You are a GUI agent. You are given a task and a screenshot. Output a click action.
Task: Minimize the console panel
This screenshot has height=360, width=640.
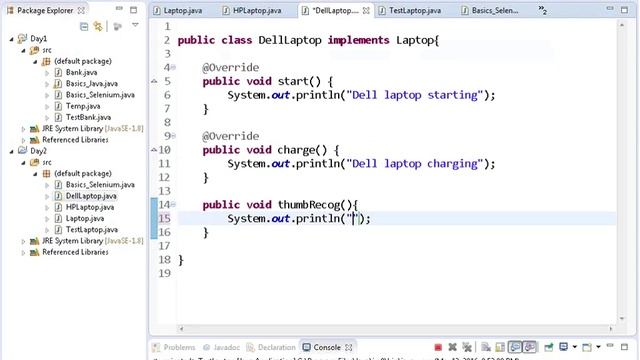coord(610,346)
